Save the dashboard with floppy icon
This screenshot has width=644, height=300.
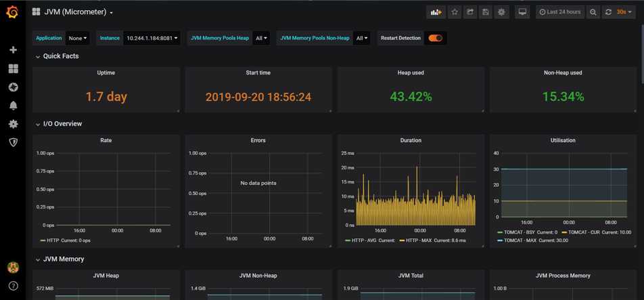(486, 12)
